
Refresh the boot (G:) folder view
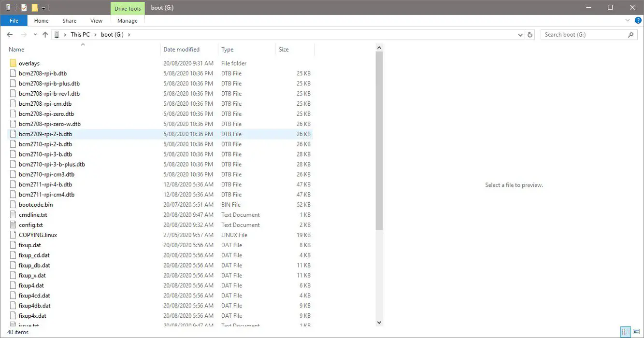coord(530,35)
